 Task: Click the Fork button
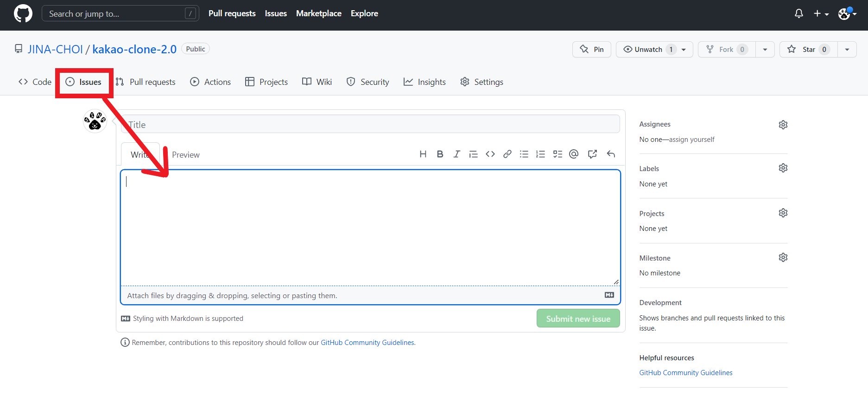[x=727, y=50]
